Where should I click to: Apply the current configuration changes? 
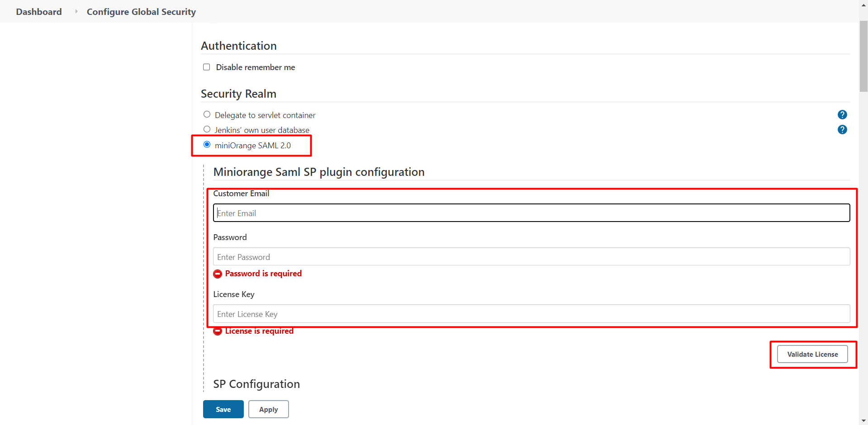click(268, 409)
